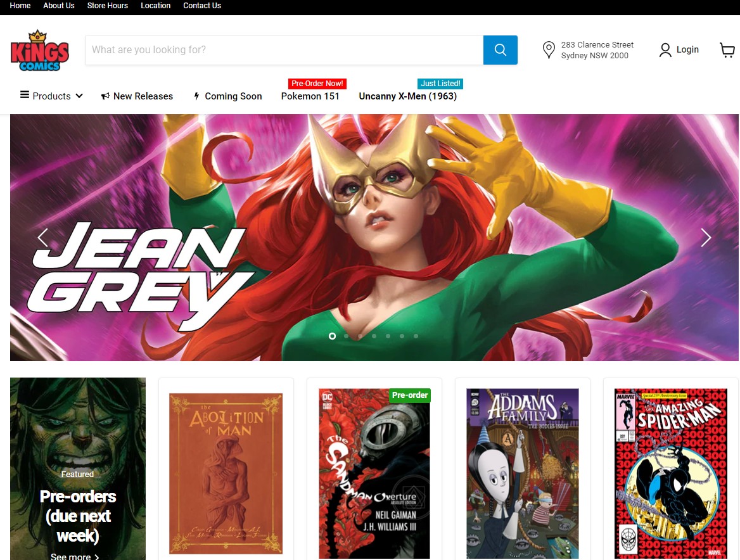
Task: Expand the Products dropdown menu
Action: pos(51,96)
